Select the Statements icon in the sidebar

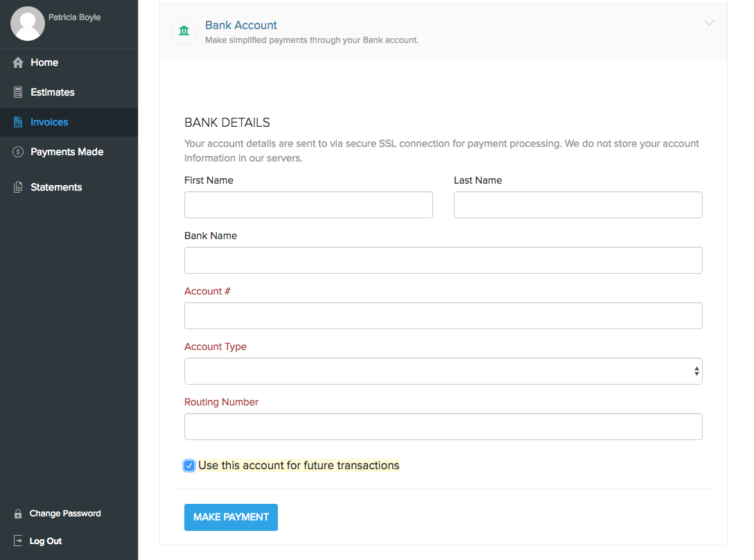(x=17, y=187)
